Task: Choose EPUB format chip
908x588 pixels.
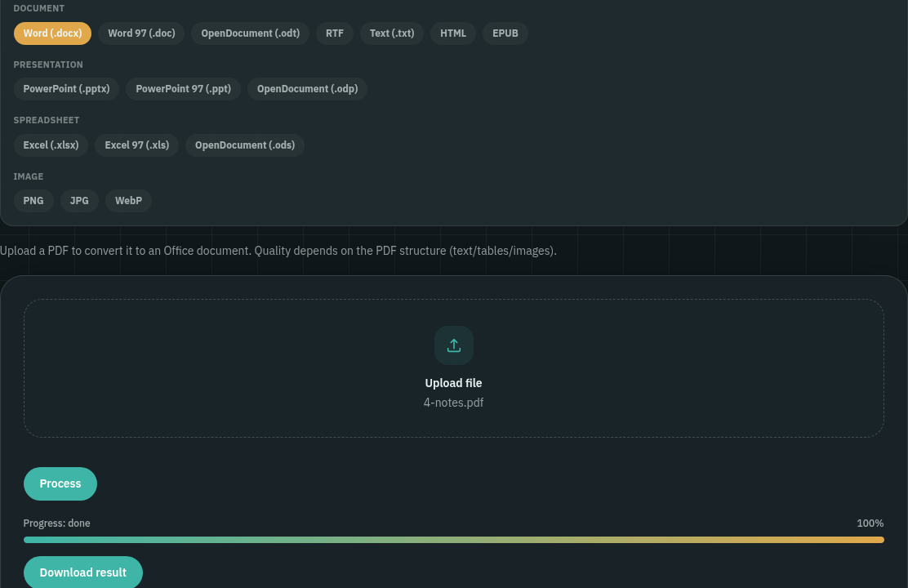Action: point(505,33)
